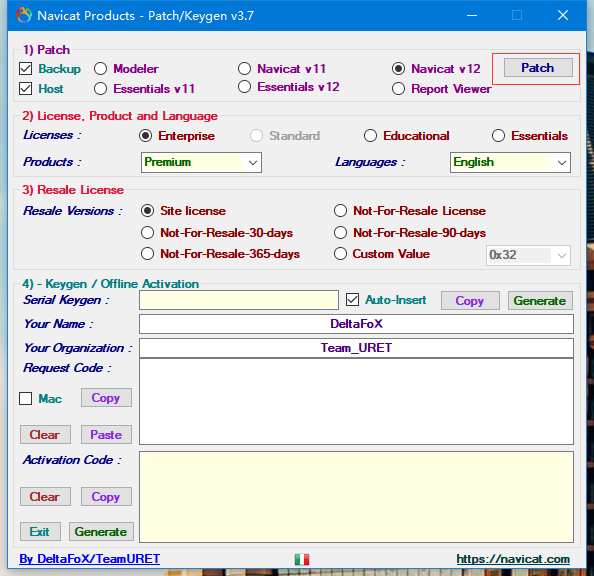
Task: Choose the Enterprise license option
Action: point(145,136)
